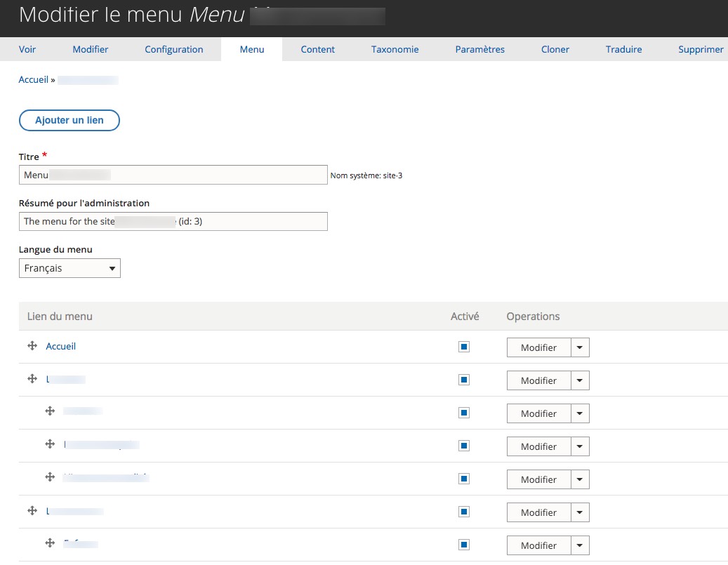Screen dimensions: 728x565
Task: Click the drag handle in the last visible row
Action: click(x=50, y=543)
